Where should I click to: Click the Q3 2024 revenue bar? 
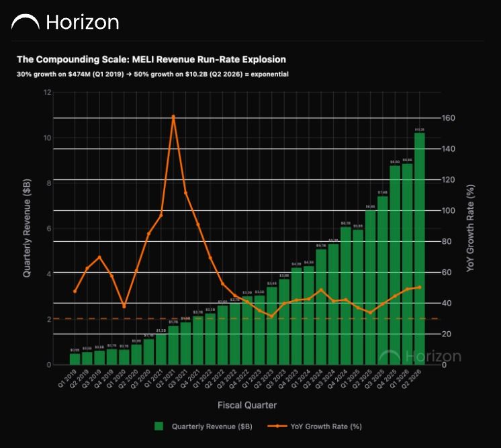[333, 304]
